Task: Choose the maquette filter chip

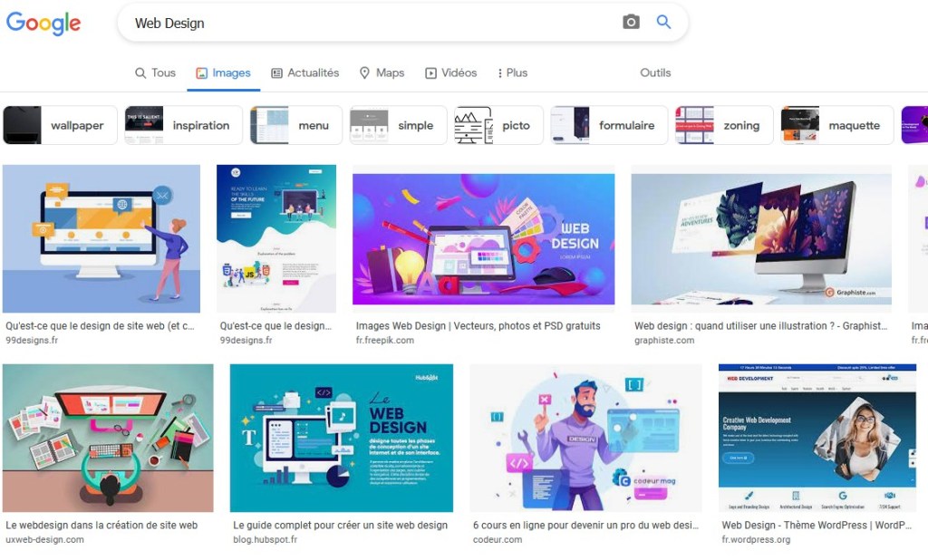Action: click(836, 125)
